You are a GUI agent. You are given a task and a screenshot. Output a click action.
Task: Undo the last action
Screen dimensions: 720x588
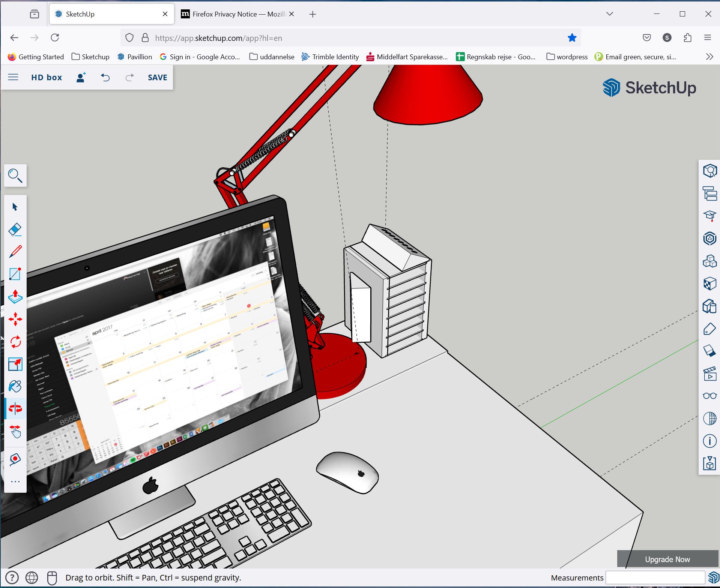coord(105,77)
